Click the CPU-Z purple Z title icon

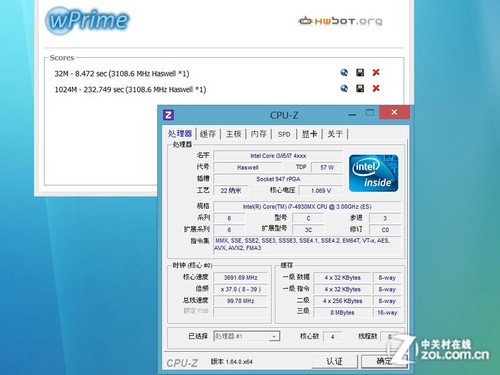coord(168,115)
